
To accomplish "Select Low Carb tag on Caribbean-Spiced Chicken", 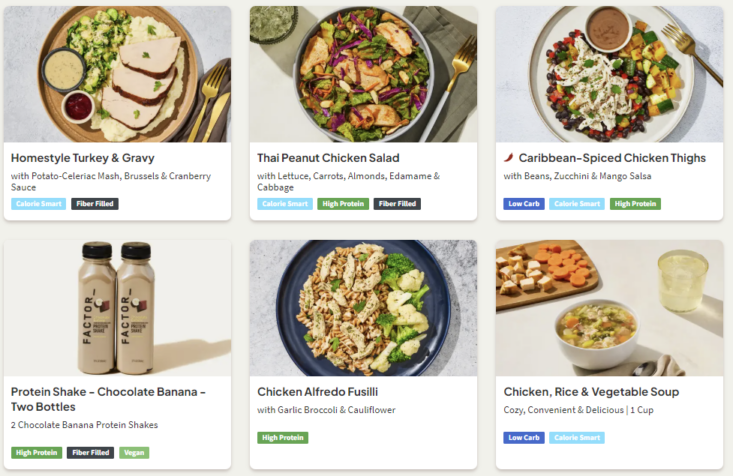I will (524, 204).
